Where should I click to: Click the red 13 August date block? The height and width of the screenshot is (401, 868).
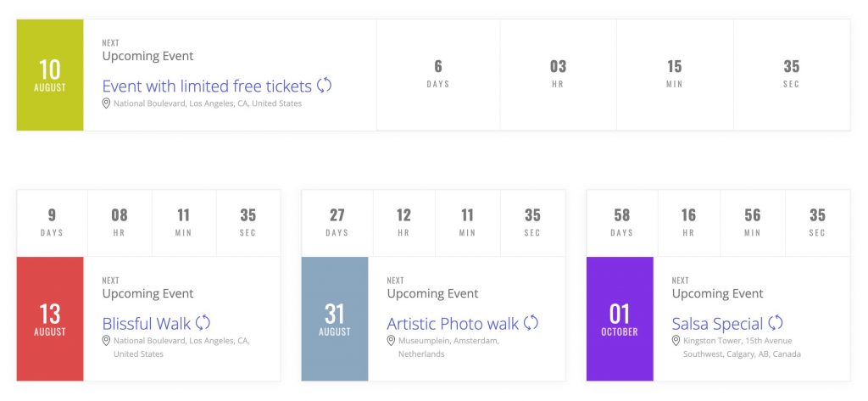[x=50, y=319]
